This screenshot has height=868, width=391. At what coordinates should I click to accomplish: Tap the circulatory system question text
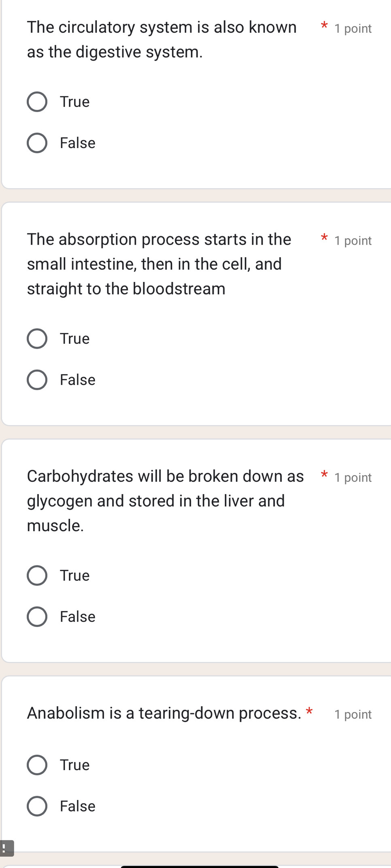[162, 40]
